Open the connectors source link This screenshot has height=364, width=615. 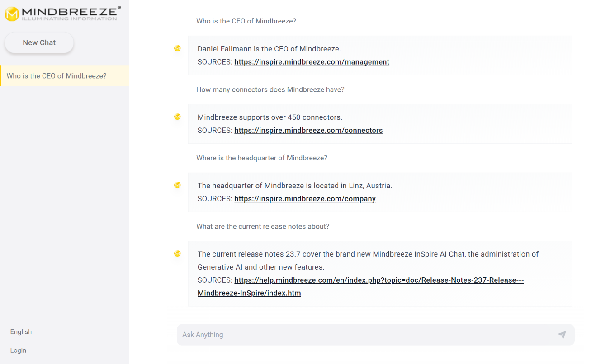pyautogui.click(x=308, y=131)
